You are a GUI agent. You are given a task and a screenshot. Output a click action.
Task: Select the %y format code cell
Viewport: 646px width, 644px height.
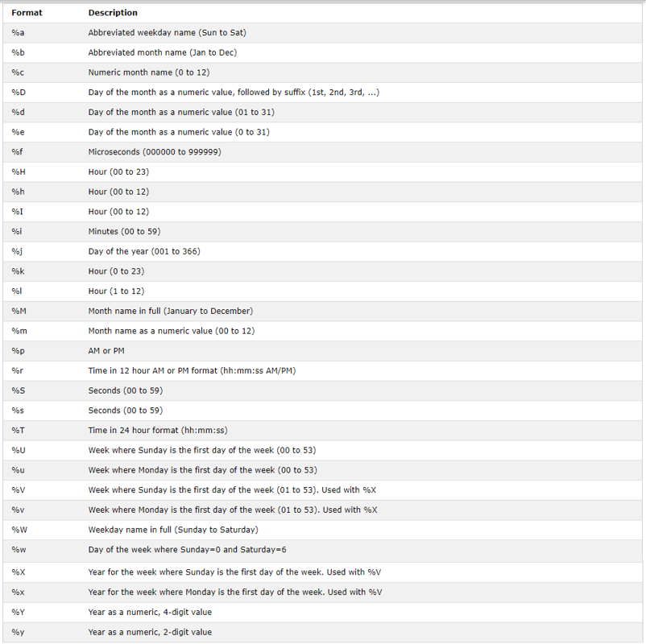[x=18, y=632]
